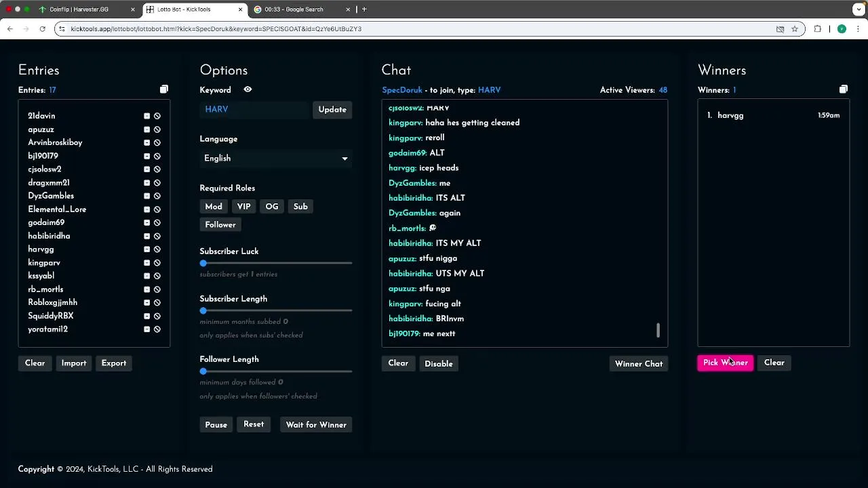
Task: Import entries list
Action: click(74, 363)
